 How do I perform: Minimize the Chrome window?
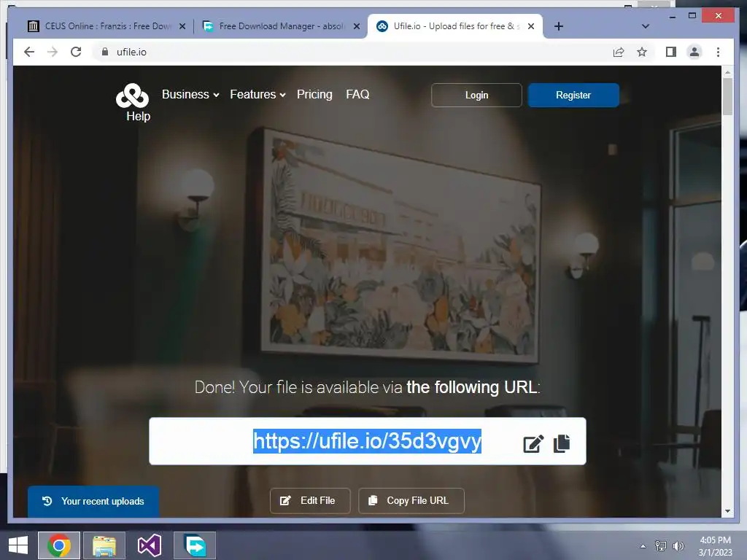(673, 16)
